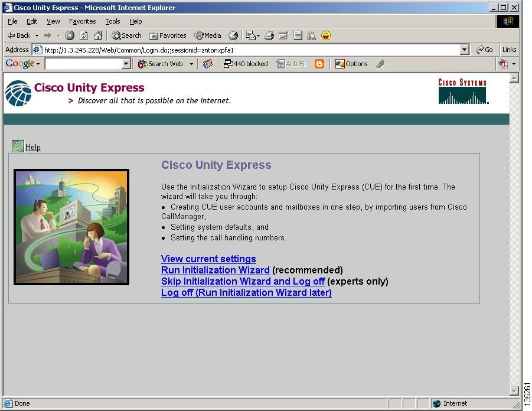Screen dimensions: 532x411
Task: Open the Help menu in the menu bar
Action: 136,21
